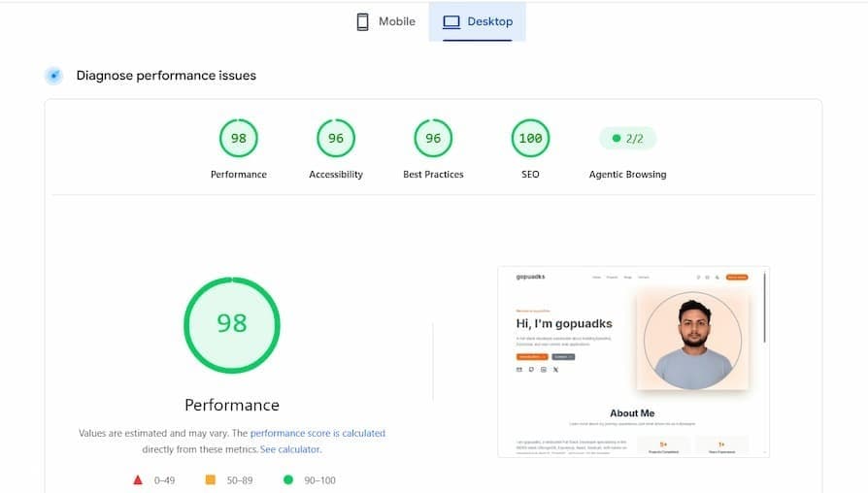Click the Diagnose performance issues heading
This screenshot has height=493, width=868.
click(x=166, y=76)
